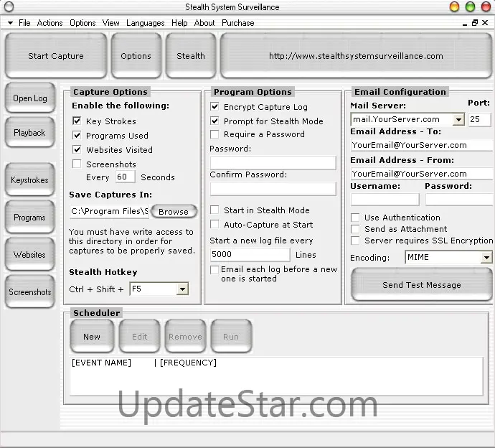The height and width of the screenshot is (448, 495).
Task: Open the Purchase menu
Action: coord(237,23)
